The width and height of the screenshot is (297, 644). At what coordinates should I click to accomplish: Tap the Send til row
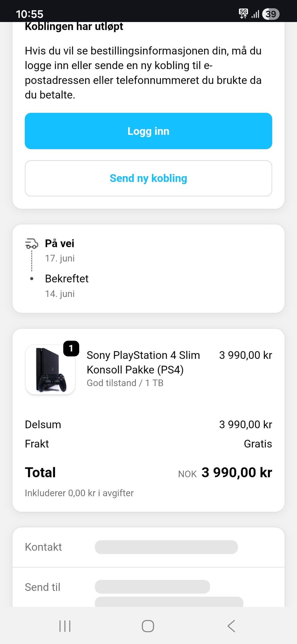click(x=148, y=587)
